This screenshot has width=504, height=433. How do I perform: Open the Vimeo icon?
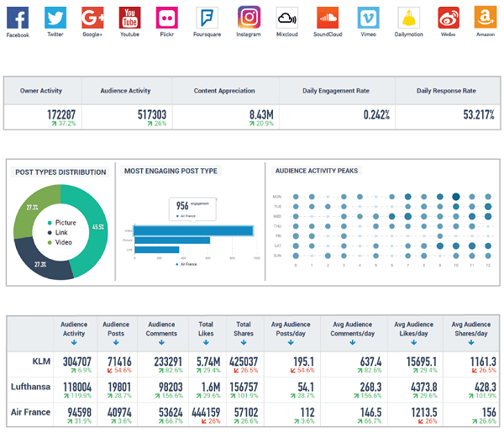pos(369,18)
